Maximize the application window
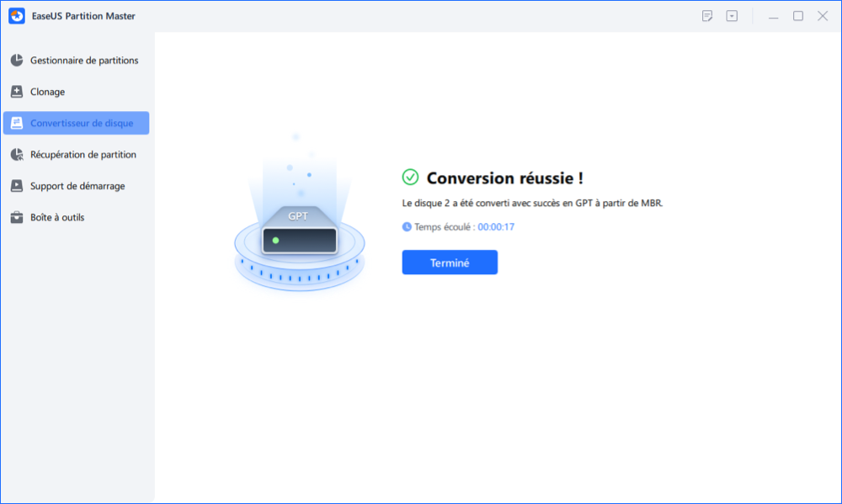Image resolution: width=842 pixels, height=504 pixels. [797, 16]
